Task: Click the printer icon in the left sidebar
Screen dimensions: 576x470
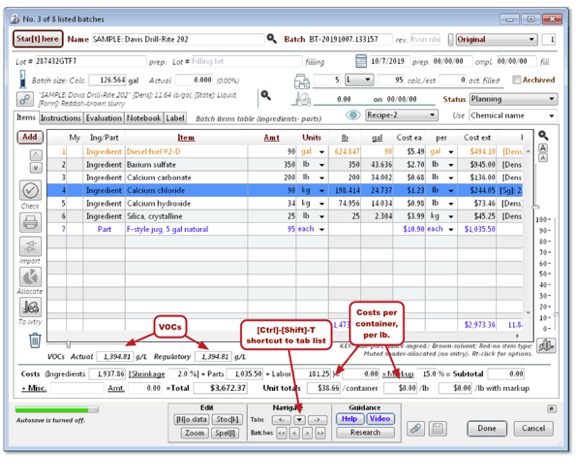Action: tap(30, 222)
